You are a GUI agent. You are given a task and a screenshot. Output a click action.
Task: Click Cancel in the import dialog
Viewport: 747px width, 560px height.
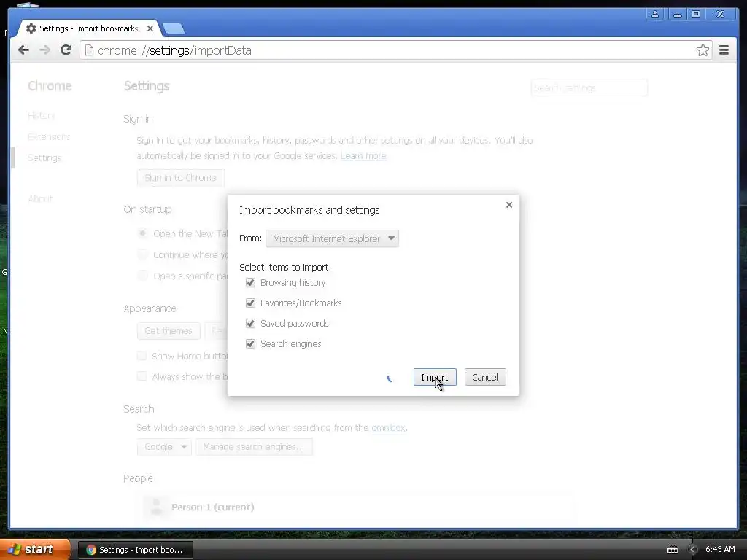click(x=485, y=377)
